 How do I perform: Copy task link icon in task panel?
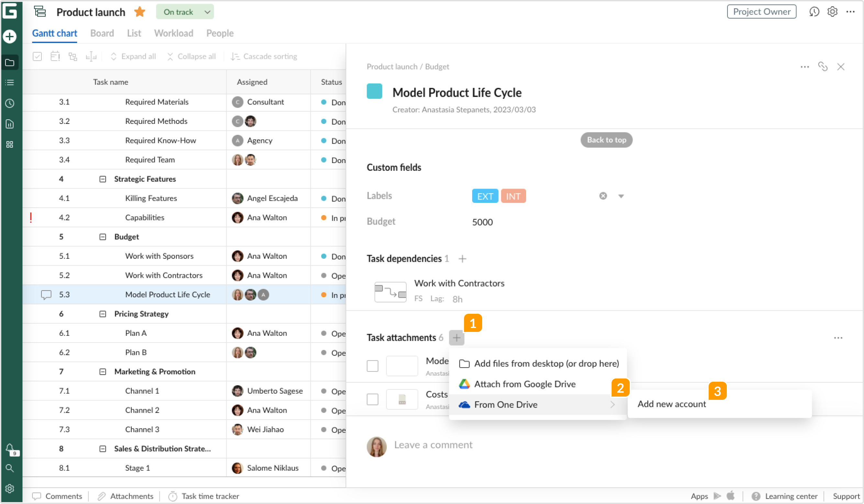(823, 67)
